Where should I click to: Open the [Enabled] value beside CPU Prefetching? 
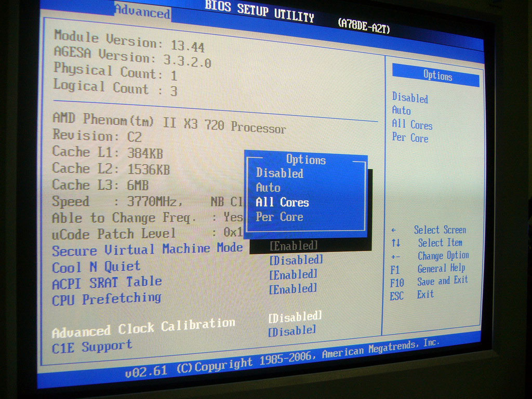293,289
